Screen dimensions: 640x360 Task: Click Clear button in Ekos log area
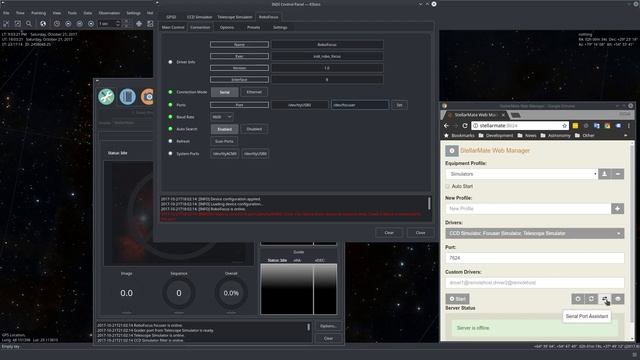point(328,338)
